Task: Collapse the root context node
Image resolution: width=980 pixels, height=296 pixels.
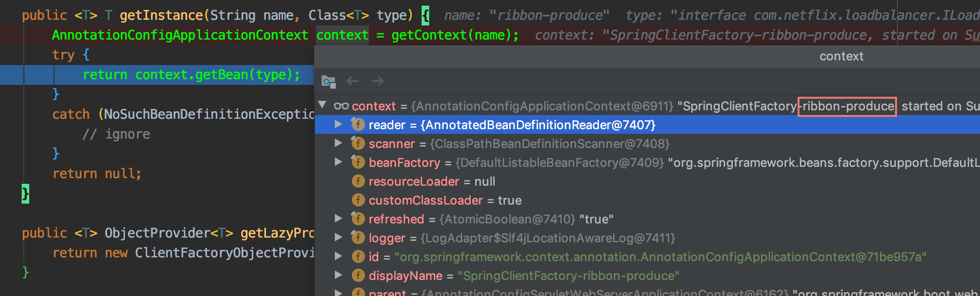Action: [x=323, y=105]
